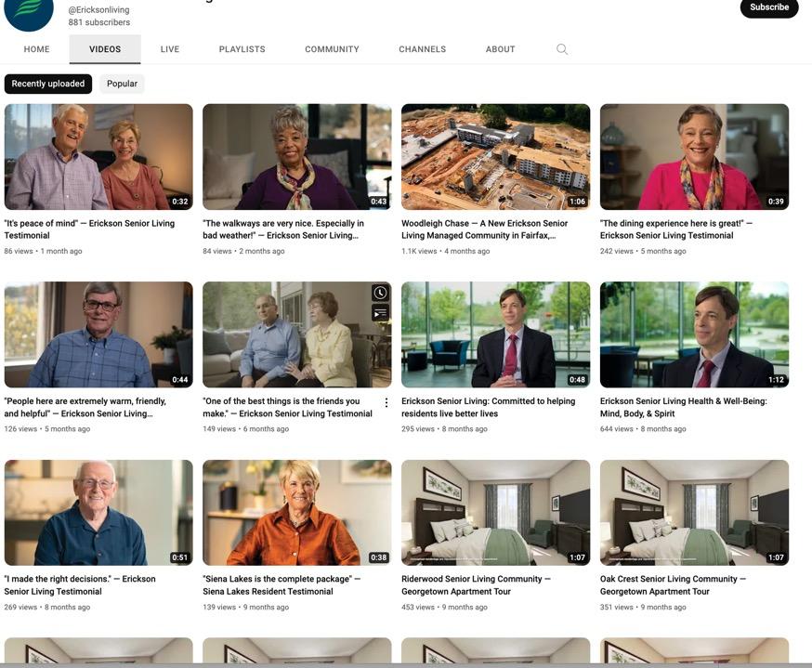Screen dimensions: 812x668
Task: Click '84 views • 2 months ago' metadata
Action: 243,251
